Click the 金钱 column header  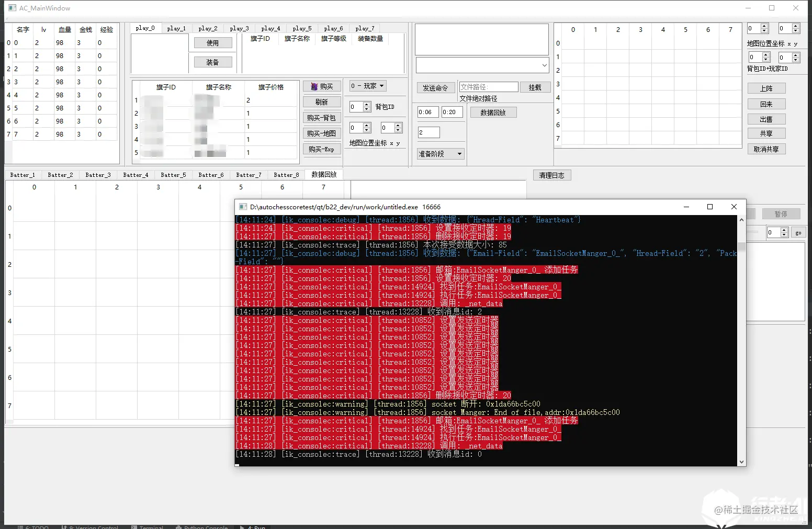tap(86, 29)
